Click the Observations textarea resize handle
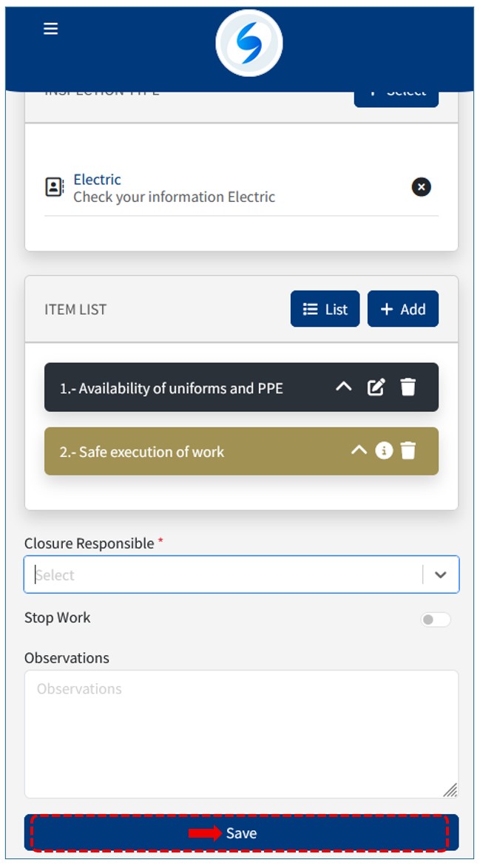480x868 pixels. pos(450,790)
